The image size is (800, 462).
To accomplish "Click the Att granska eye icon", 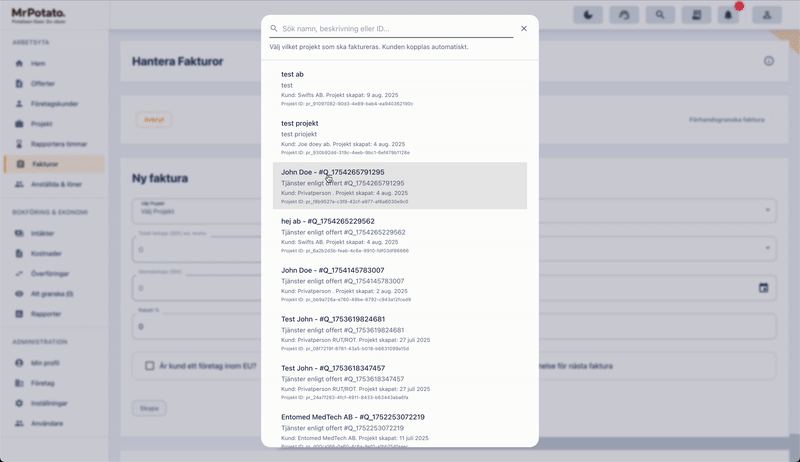I will [x=19, y=294].
